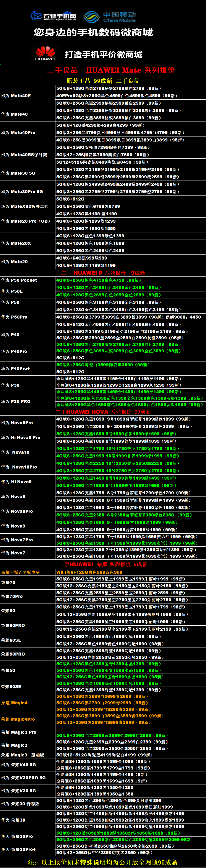Click the 华为 P40Pro+ model cell
The image size is (206, 868).
[28, 369]
